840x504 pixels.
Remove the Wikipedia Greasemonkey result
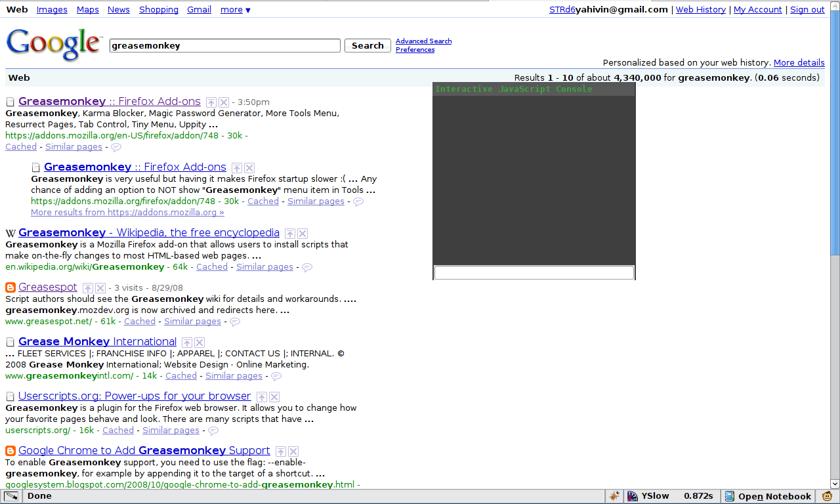click(x=303, y=234)
